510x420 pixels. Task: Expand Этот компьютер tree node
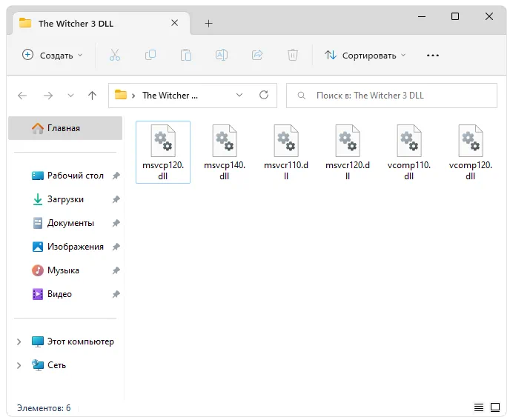click(19, 341)
